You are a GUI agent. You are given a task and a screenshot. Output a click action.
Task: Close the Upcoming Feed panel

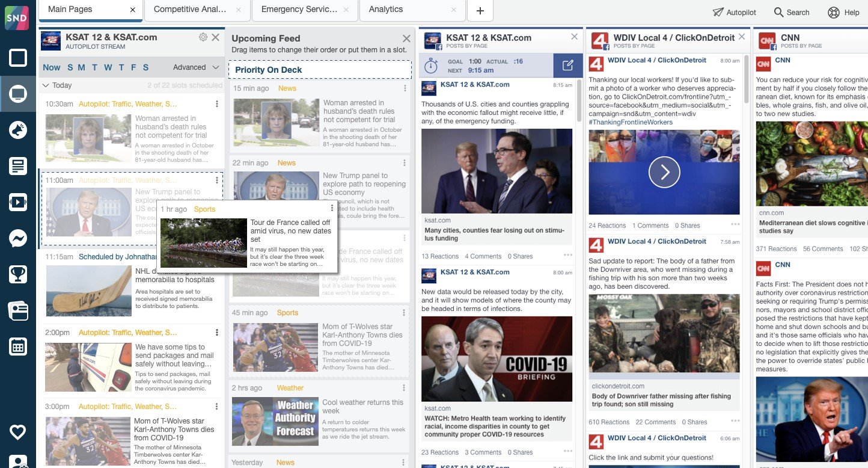click(x=406, y=38)
